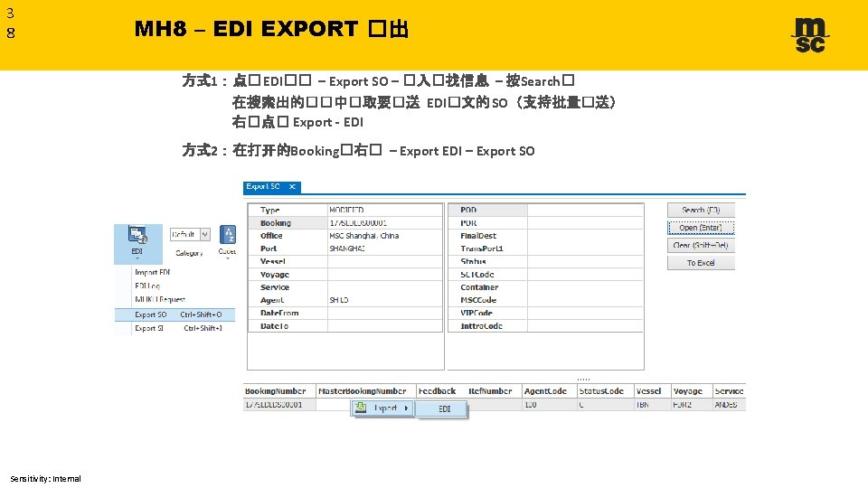Screen dimensions: 868x488
Task: Close the Export SO tab
Action: (x=292, y=186)
